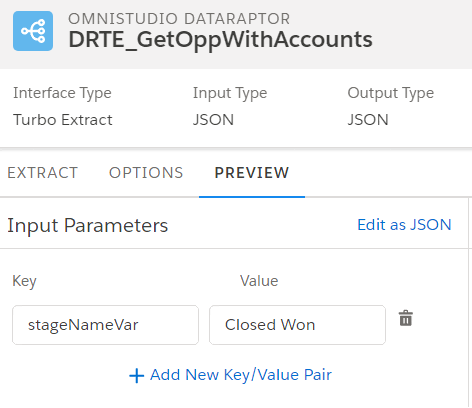
Task: Click the Value column label
Action: [259, 281]
